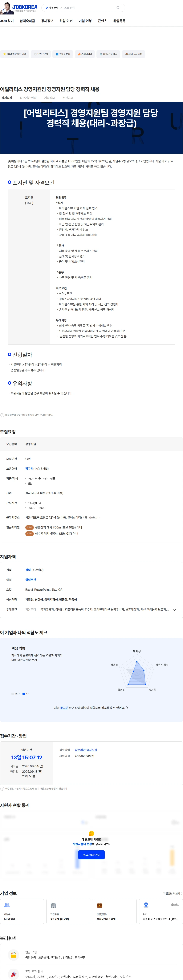Click the 사원수 people icon card
Image resolution: width=183 pixels, height=980 pixels.
[22, 911]
